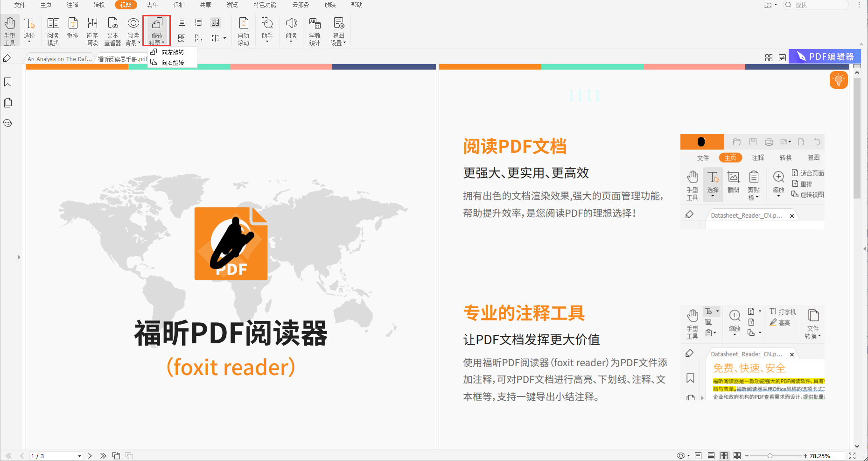Open Word Count (字数统计) tool
Viewport: 868px width, 461px height.
tap(315, 31)
